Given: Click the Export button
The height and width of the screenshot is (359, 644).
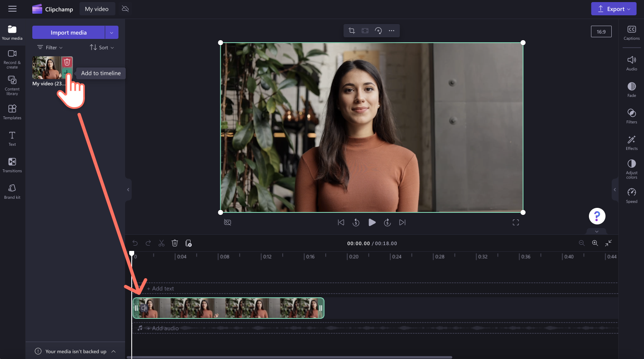Looking at the screenshot, I should pyautogui.click(x=613, y=9).
